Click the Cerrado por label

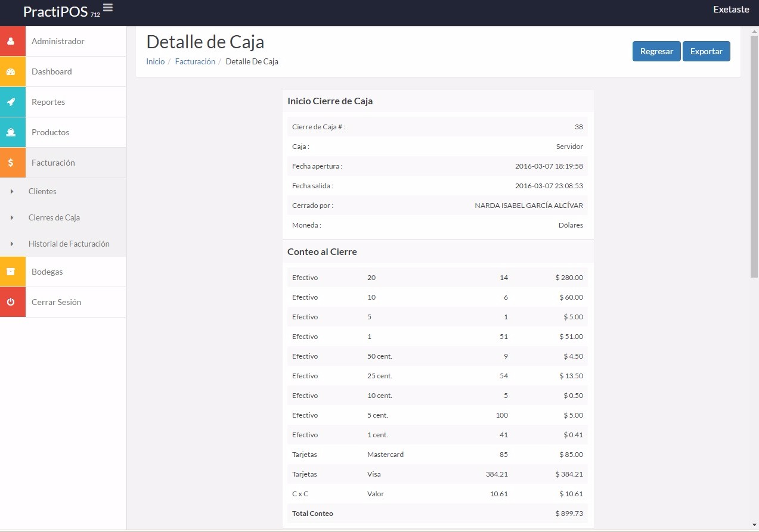pyautogui.click(x=312, y=206)
